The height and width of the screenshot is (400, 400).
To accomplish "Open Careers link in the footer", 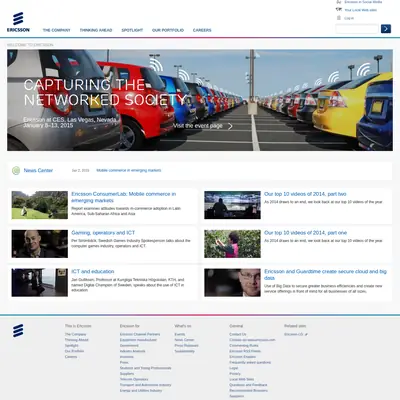I will click(71, 357).
